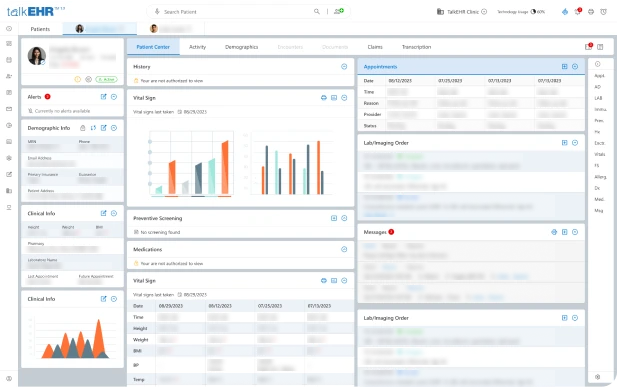Click the lock icon in Demographic Info header

point(83,128)
